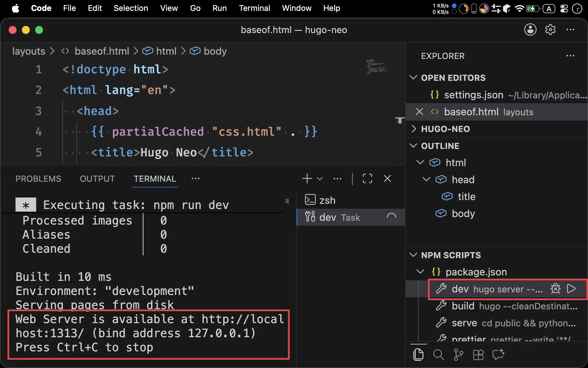Open Explorer views and more actions ellipsis
588x368 pixels.
point(570,56)
